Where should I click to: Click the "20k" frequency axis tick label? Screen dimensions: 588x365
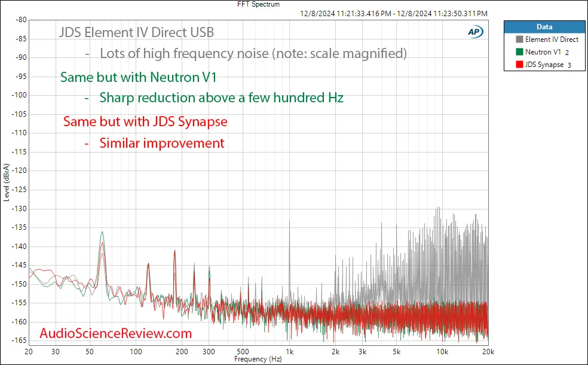tap(488, 351)
